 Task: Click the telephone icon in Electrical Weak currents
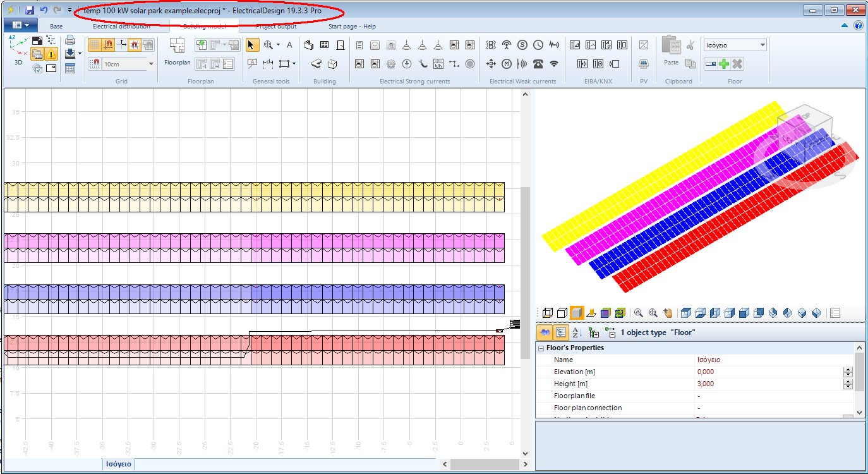[x=538, y=63]
